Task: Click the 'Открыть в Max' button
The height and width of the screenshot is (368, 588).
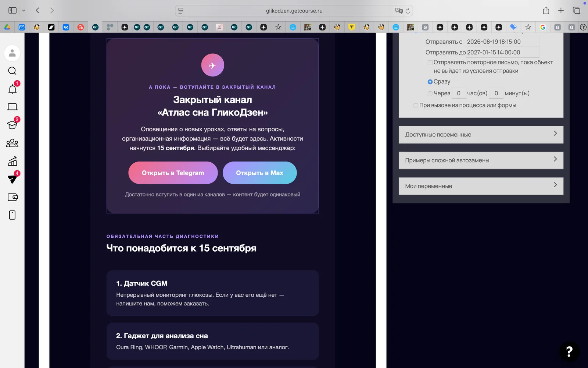Action: (x=260, y=173)
